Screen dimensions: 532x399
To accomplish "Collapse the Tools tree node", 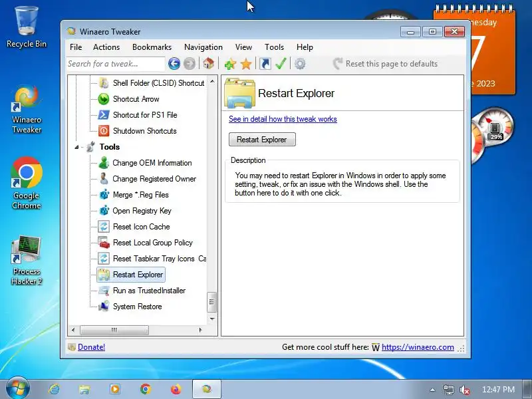I will pos(76,147).
